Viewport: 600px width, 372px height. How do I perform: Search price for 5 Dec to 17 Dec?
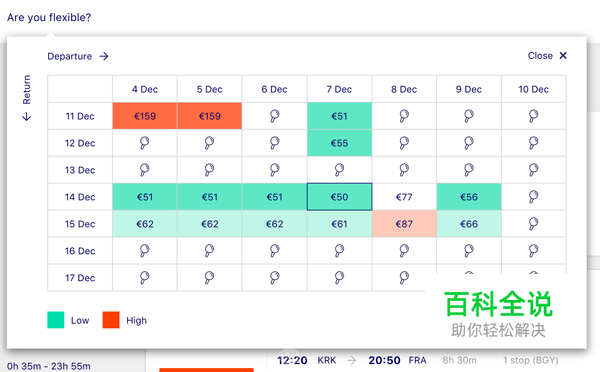(209, 277)
